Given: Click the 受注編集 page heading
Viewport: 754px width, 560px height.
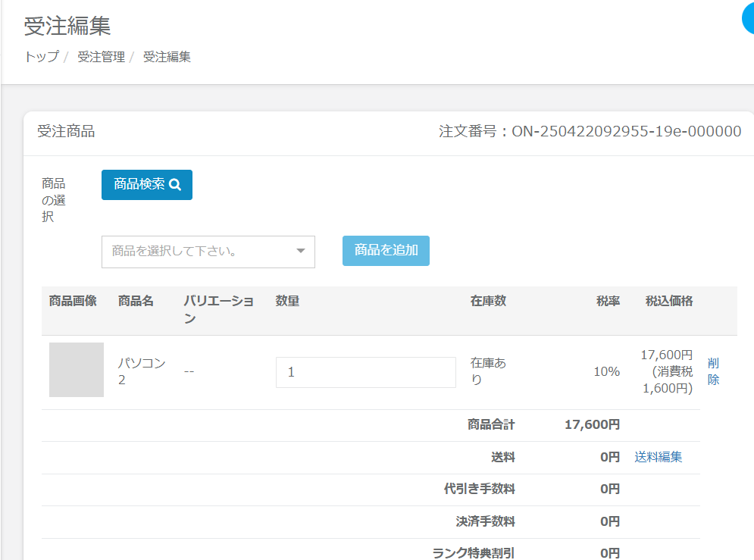Looking at the screenshot, I should (67, 26).
